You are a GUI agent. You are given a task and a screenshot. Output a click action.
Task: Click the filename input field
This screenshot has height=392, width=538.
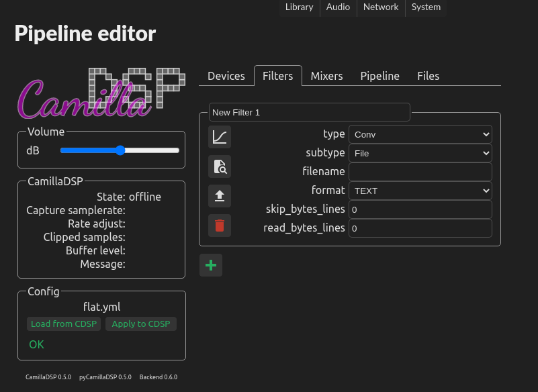tap(419, 172)
